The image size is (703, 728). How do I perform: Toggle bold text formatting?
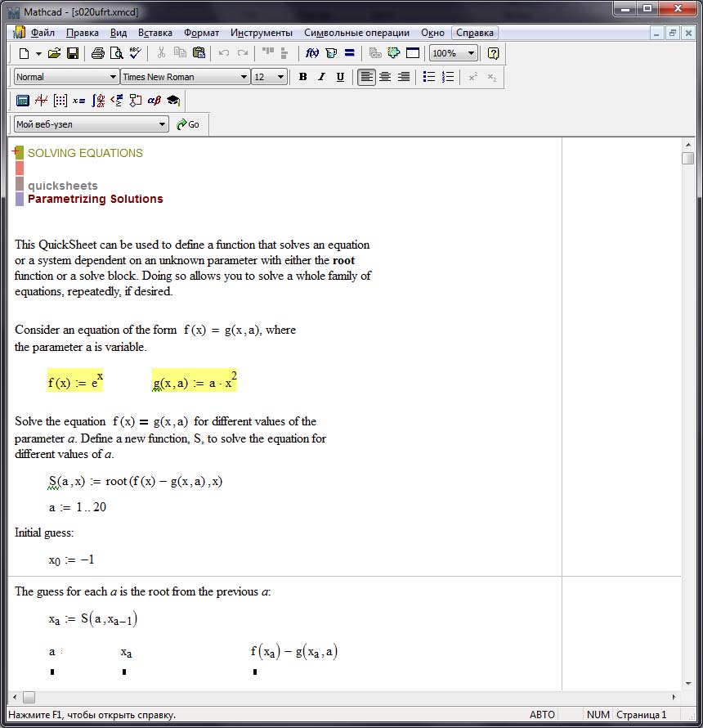point(302,77)
